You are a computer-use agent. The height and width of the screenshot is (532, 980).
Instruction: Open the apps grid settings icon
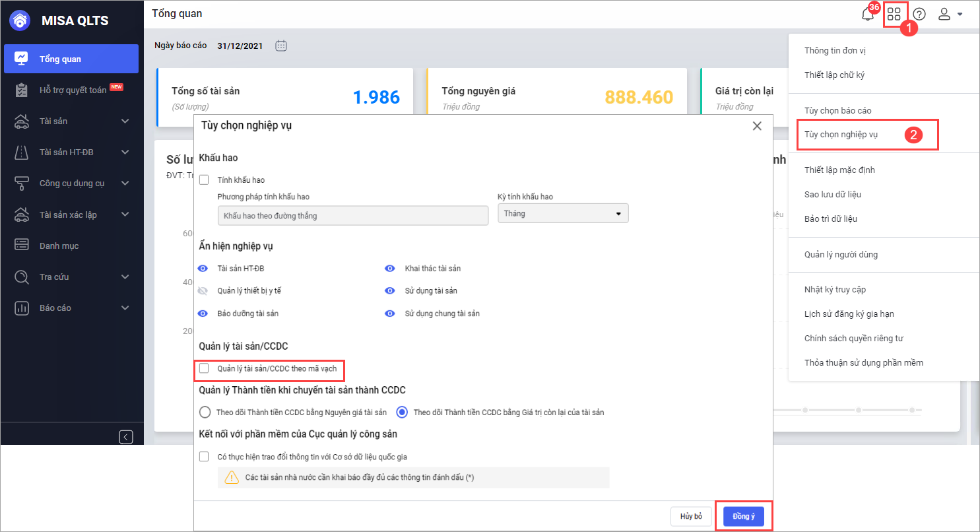pyautogui.click(x=894, y=14)
